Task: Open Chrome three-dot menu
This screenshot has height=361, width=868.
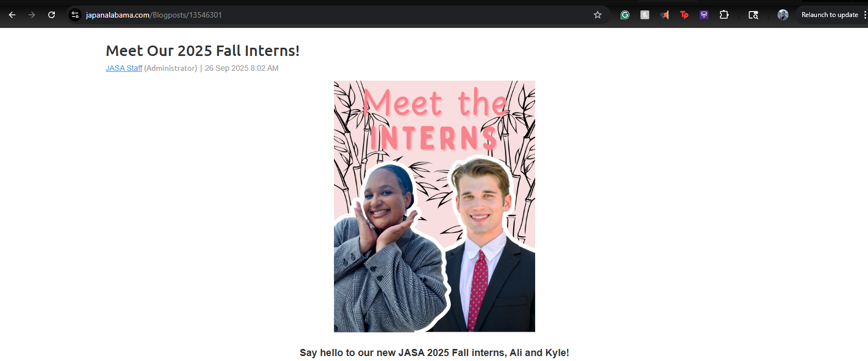Action: click(x=865, y=15)
